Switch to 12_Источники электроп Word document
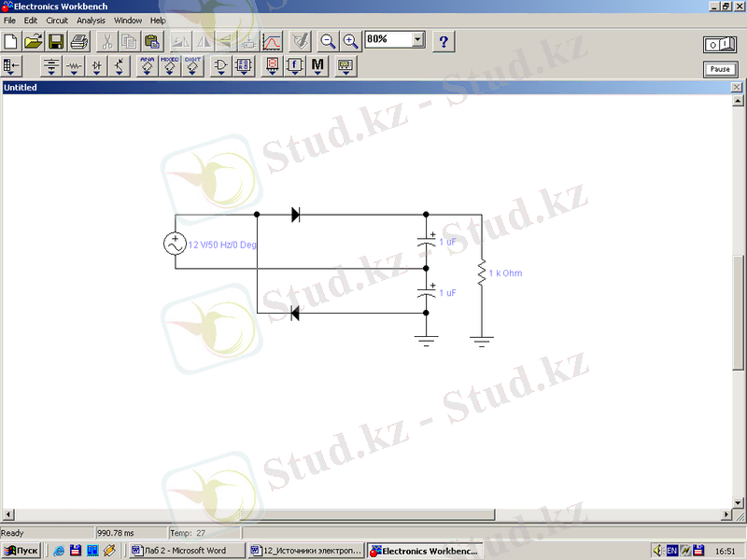The image size is (747, 560). tap(306, 551)
